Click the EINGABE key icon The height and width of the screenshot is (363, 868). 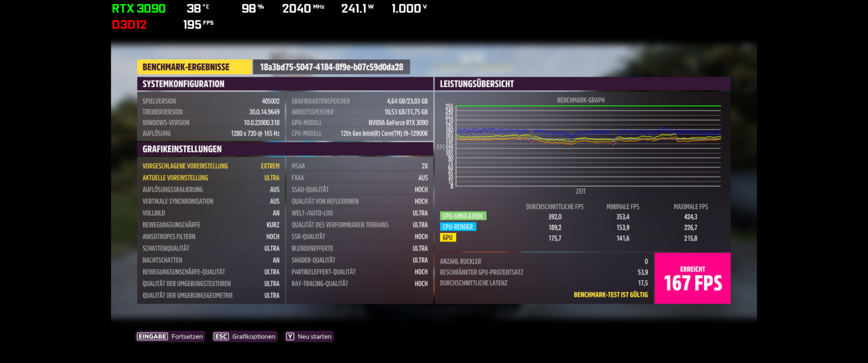152,336
